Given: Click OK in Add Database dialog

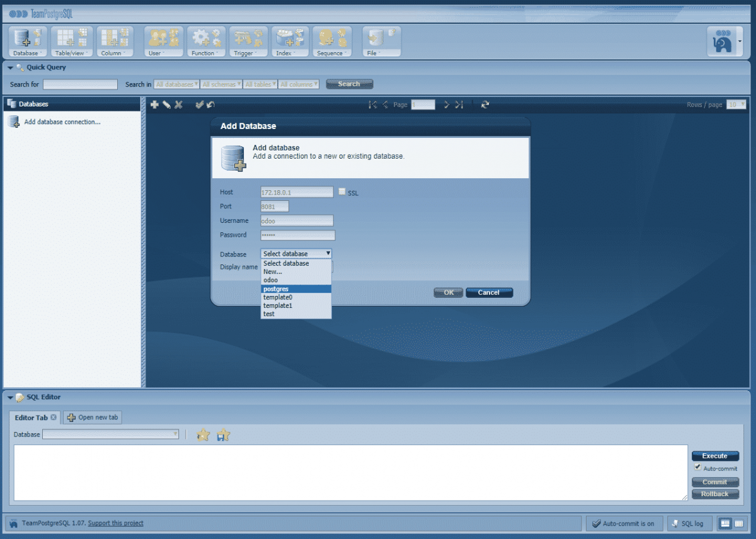Looking at the screenshot, I should [x=449, y=292].
